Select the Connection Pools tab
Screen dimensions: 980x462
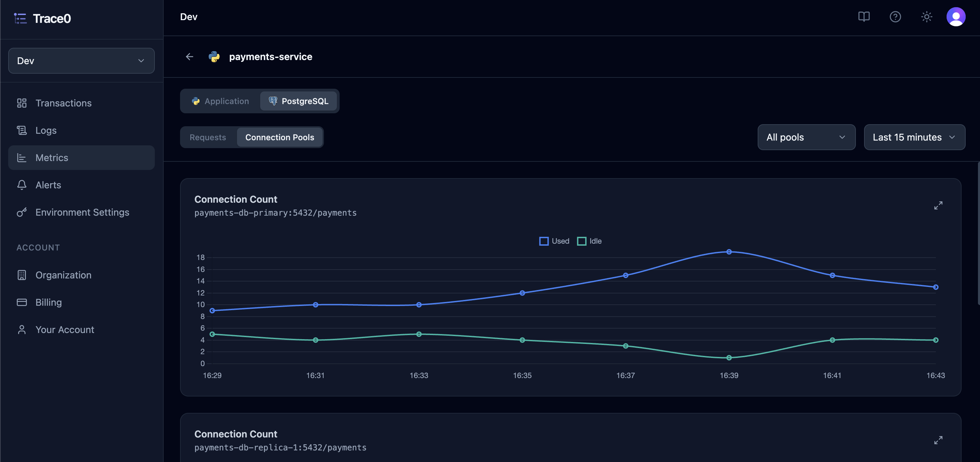280,138
